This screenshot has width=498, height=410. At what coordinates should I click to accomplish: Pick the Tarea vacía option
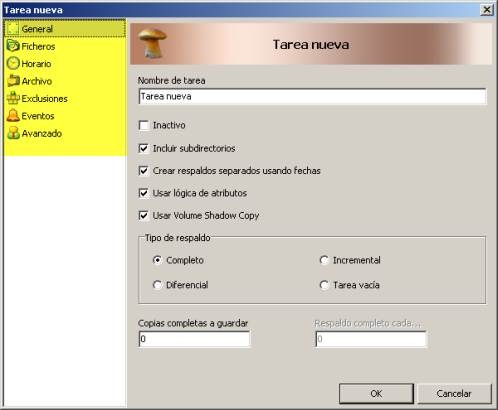[324, 285]
